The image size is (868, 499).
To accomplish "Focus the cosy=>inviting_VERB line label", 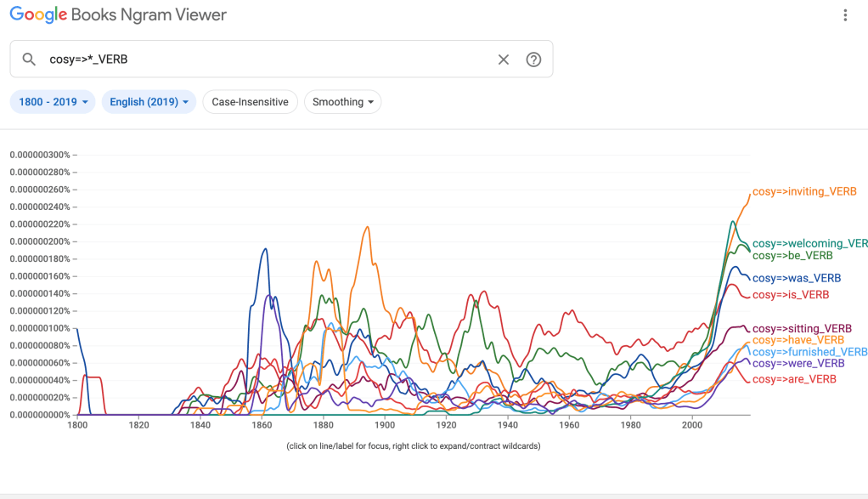I will tap(804, 192).
